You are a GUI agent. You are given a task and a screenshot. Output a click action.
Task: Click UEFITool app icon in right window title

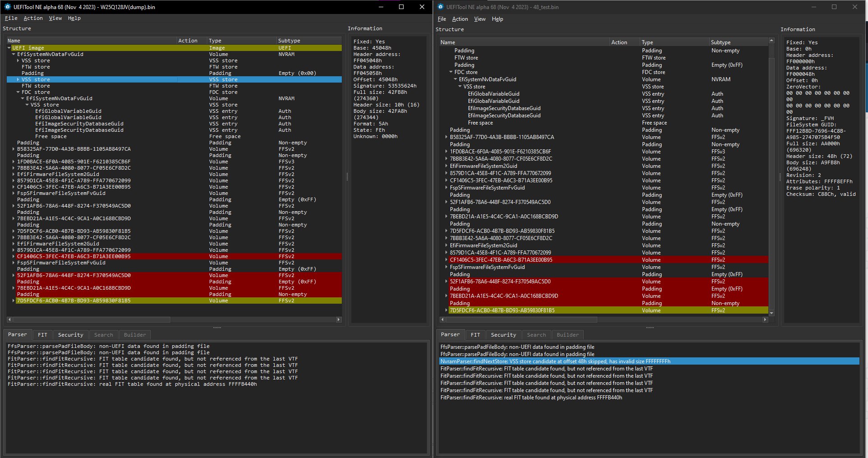(x=440, y=7)
